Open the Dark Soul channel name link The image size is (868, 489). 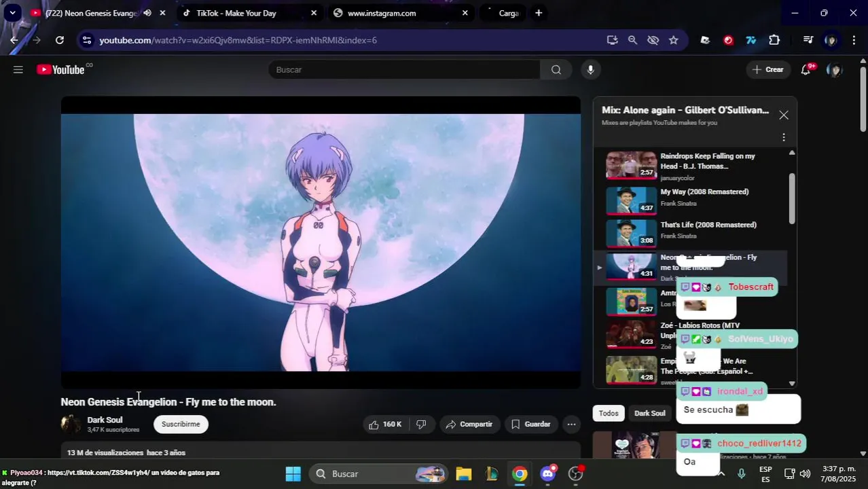pos(105,420)
